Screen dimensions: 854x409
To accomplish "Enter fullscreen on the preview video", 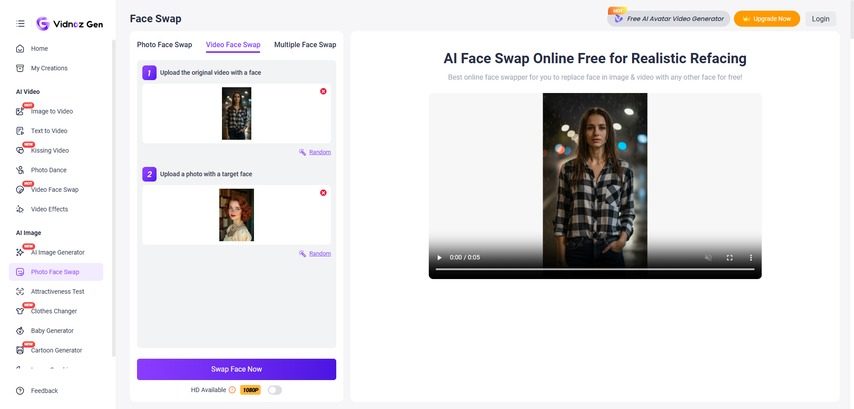I will 730,258.
